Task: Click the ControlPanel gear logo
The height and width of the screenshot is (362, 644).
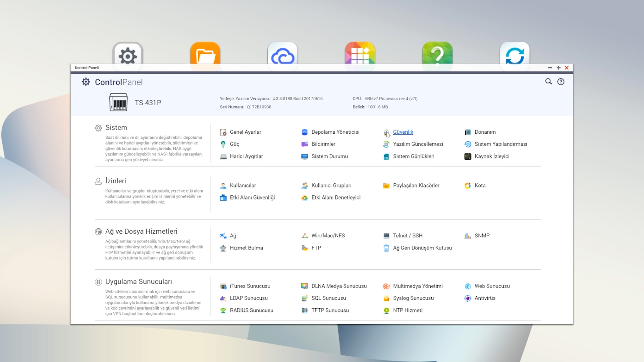Action: point(86,82)
